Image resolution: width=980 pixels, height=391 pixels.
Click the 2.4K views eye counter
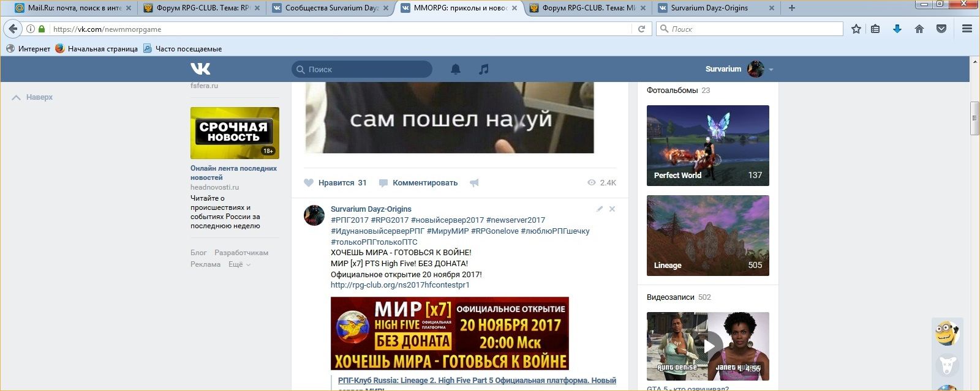tap(601, 182)
